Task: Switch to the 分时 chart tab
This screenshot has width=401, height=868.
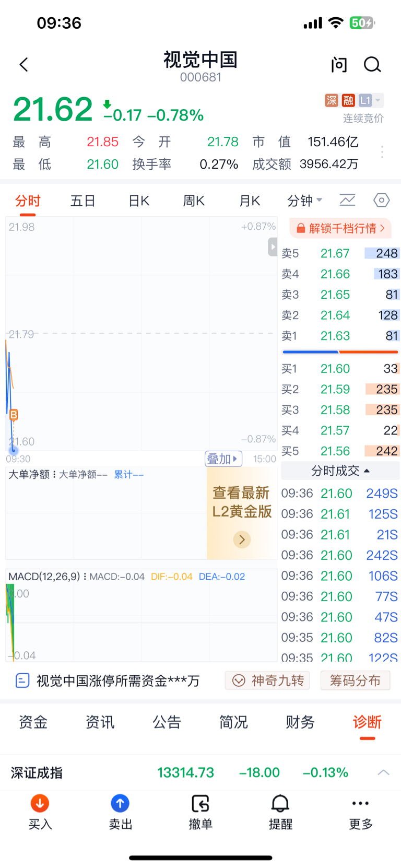Action: click(x=28, y=201)
